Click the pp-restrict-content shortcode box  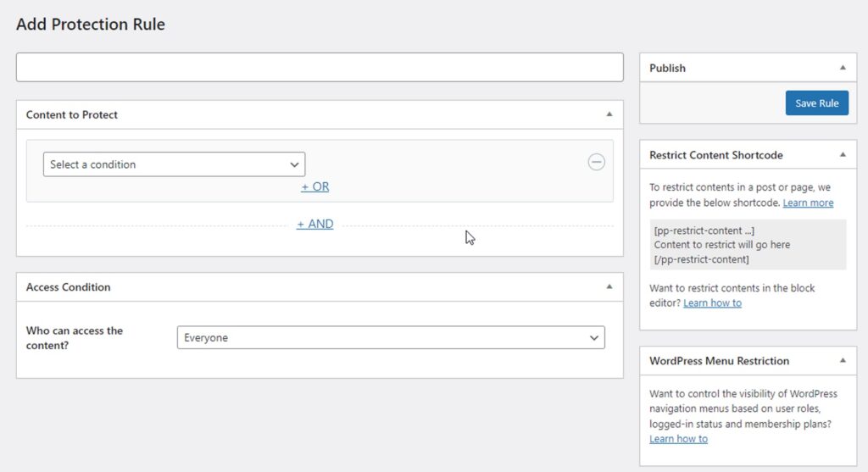[748, 245]
